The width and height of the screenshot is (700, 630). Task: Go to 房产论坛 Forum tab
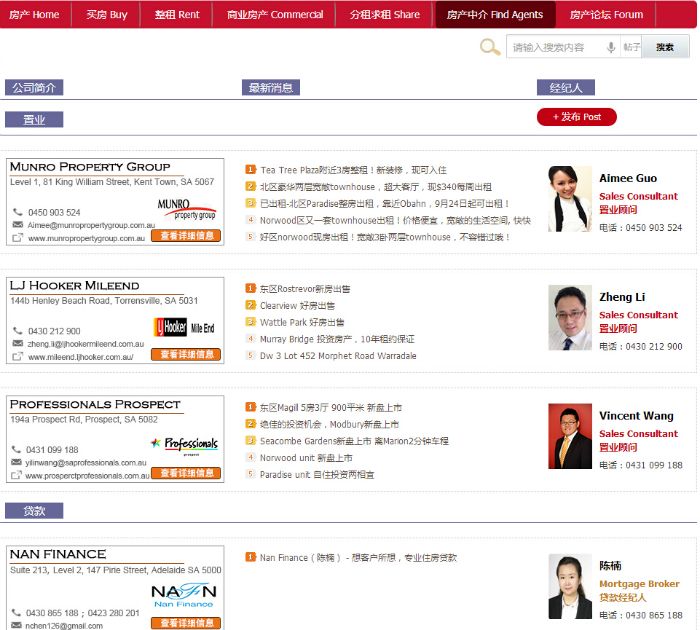coord(606,15)
